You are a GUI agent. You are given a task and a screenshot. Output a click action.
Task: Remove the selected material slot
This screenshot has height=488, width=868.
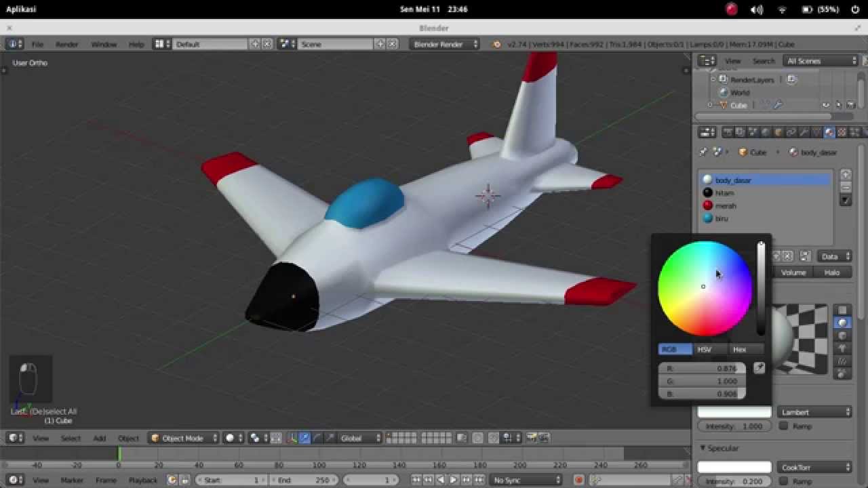point(846,187)
